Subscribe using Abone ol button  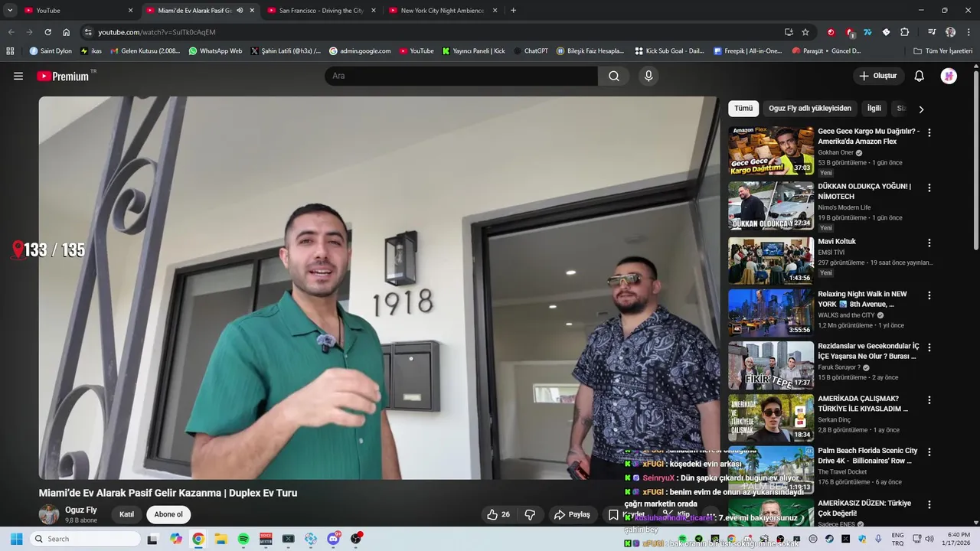click(x=168, y=514)
